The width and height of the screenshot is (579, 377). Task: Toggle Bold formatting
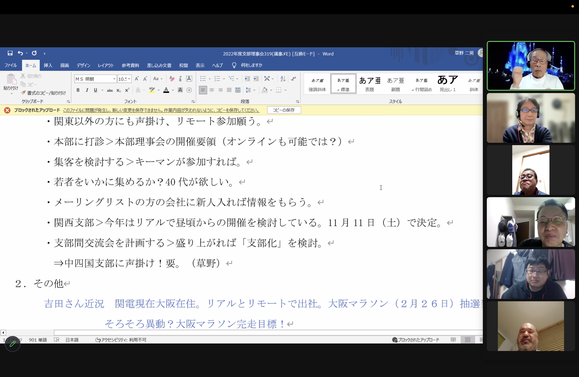pyautogui.click(x=78, y=90)
